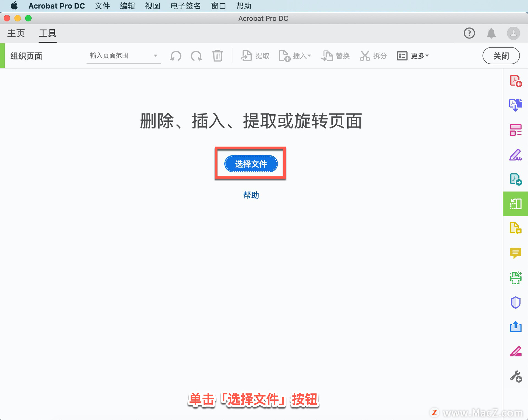Open the Fill & Sign sidebar tool

[515, 155]
